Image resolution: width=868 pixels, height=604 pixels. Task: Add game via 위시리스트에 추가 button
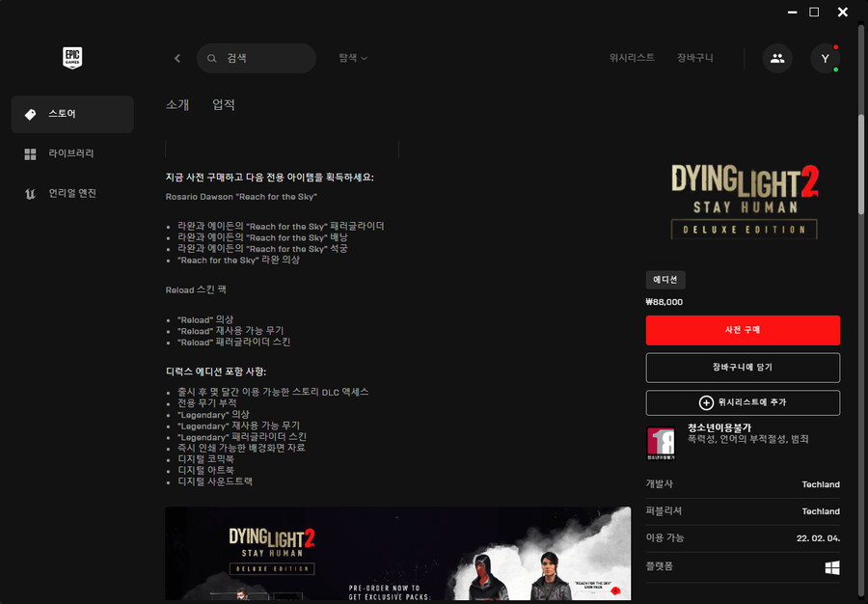(x=743, y=402)
